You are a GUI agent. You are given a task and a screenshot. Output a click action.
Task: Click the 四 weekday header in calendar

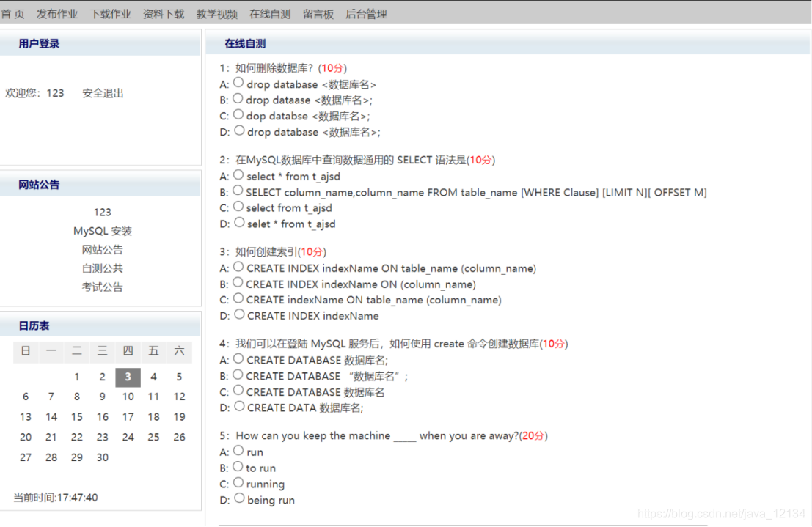[x=128, y=352]
